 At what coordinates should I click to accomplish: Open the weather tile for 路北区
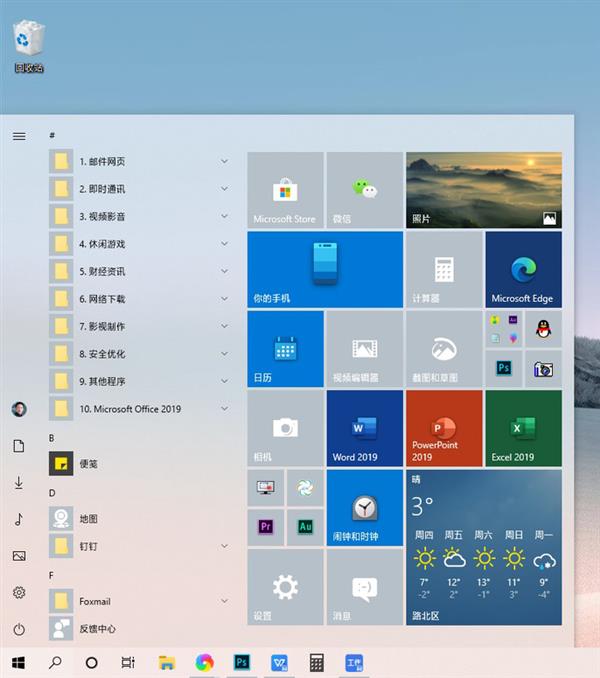[483, 548]
